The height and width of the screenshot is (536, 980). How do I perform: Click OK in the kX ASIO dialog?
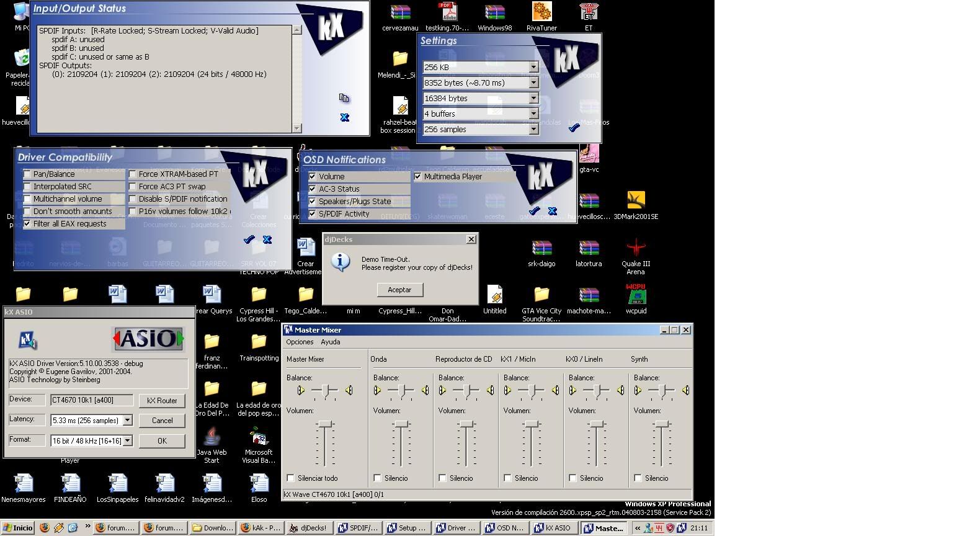162,441
